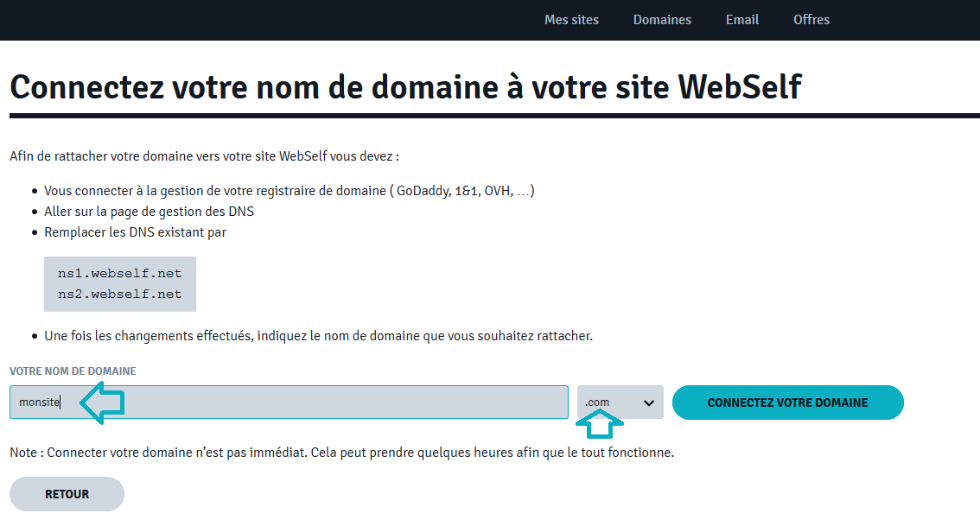980x526 pixels.
Task: Click the note about connection not being immediate
Action: pyautogui.click(x=342, y=453)
